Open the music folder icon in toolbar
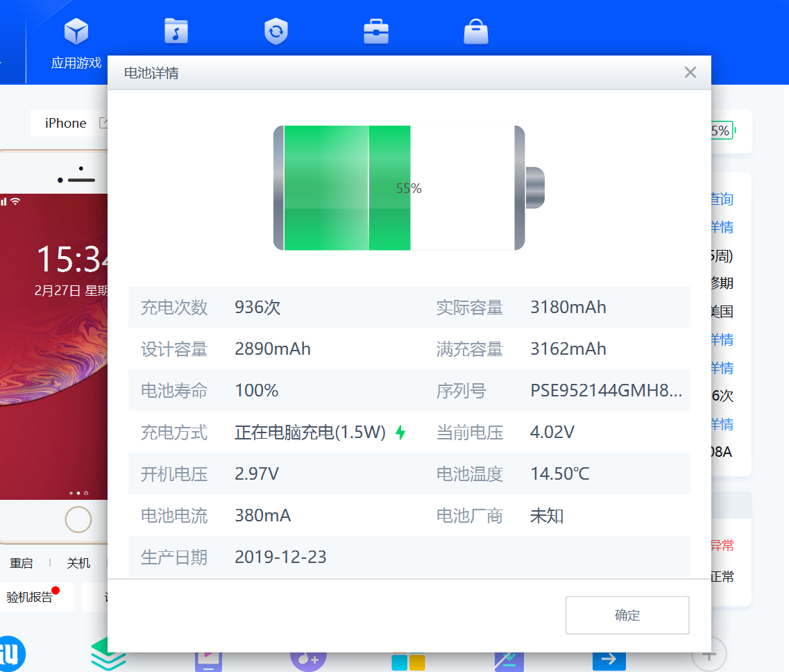789x672 pixels. click(176, 31)
